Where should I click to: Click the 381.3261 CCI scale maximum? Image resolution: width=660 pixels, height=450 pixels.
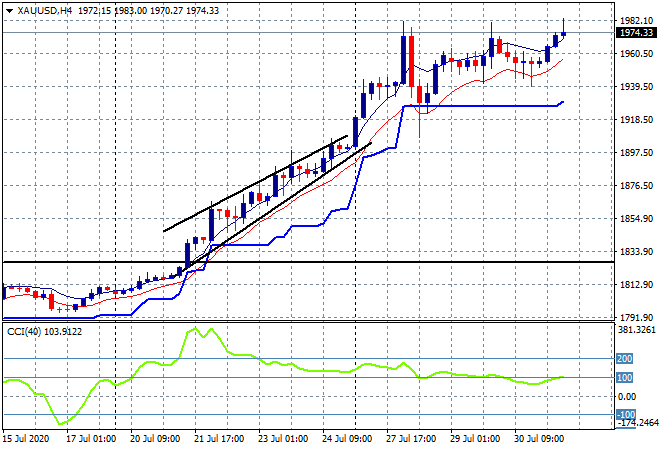(637, 330)
